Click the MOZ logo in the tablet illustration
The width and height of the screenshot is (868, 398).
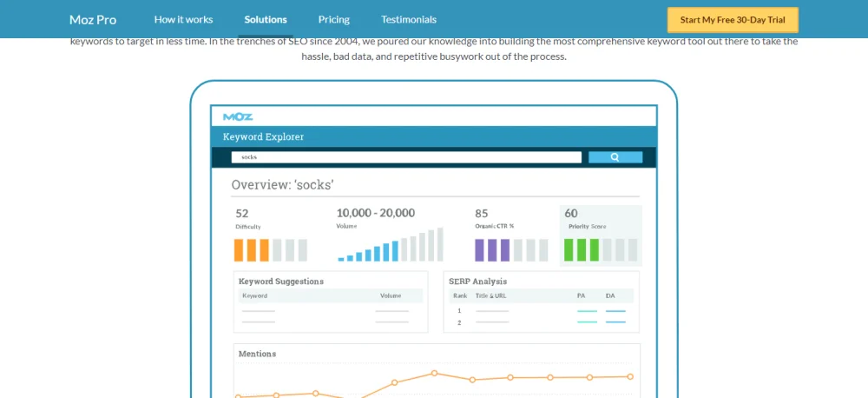pyautogui.click(x=238, y=116)
